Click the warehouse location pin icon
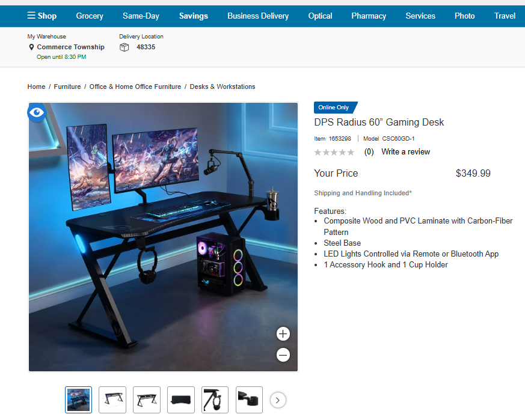This screenshot has height=420, width=525. click(x=31, y=47)
